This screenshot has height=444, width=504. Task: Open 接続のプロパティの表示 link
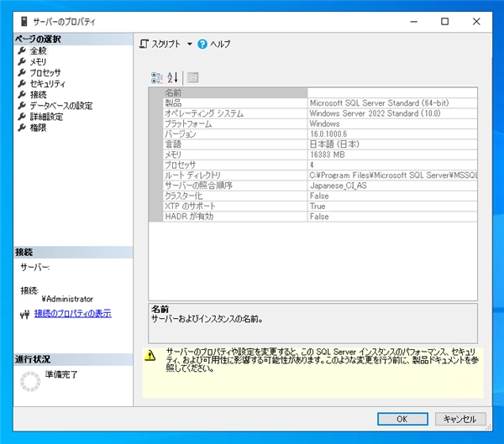click(x=73, y=313)
